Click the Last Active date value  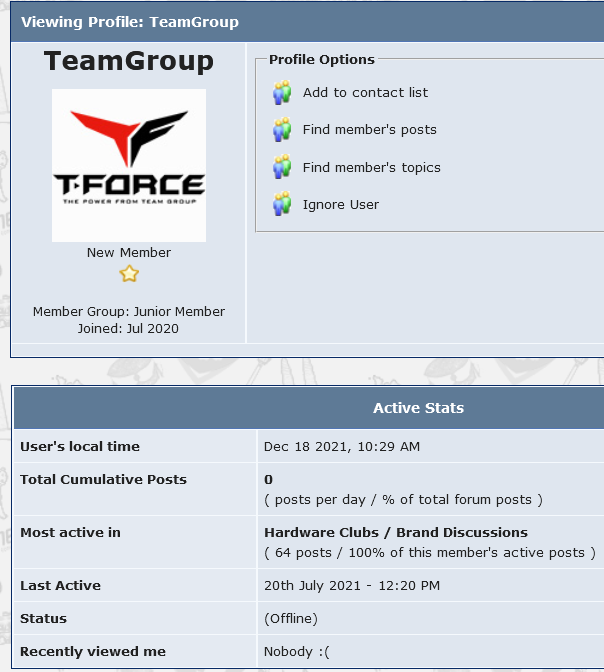tap(352, 586)
